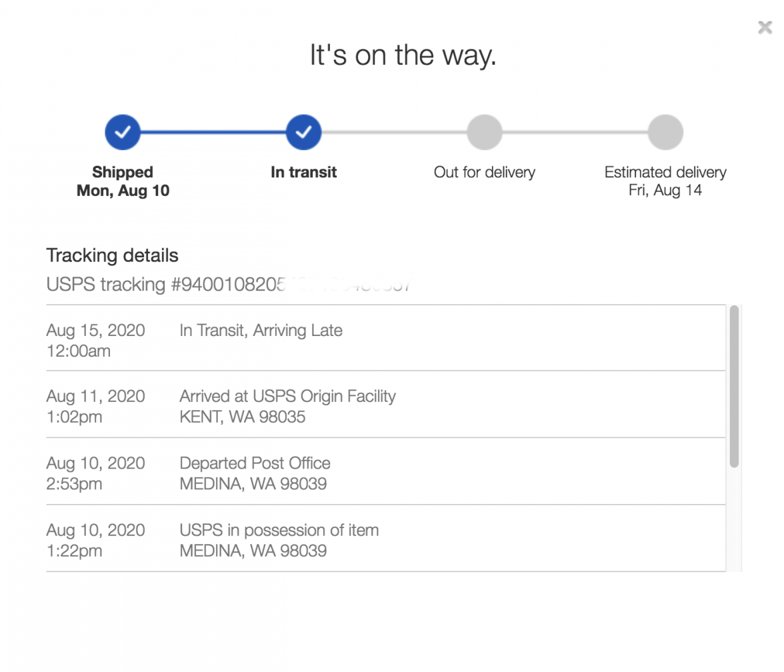Click the KENT, WA 98035 location text

[x=242, y=417]
